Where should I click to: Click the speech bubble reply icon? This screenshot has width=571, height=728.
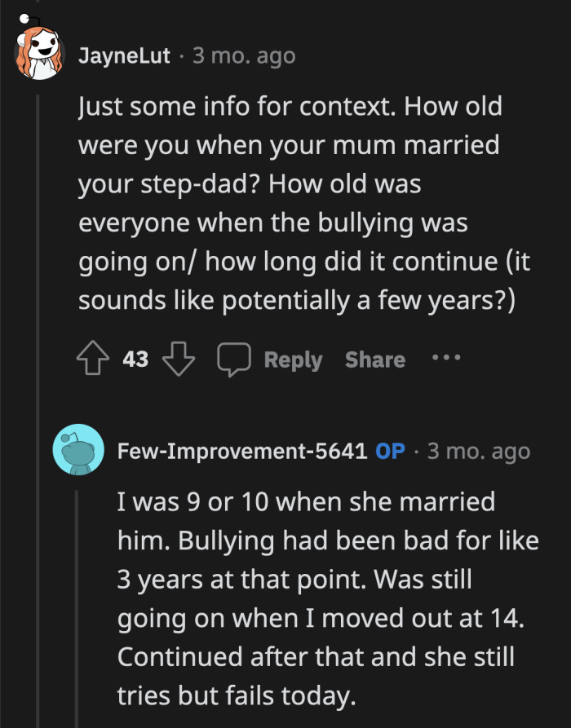(233, 360)
